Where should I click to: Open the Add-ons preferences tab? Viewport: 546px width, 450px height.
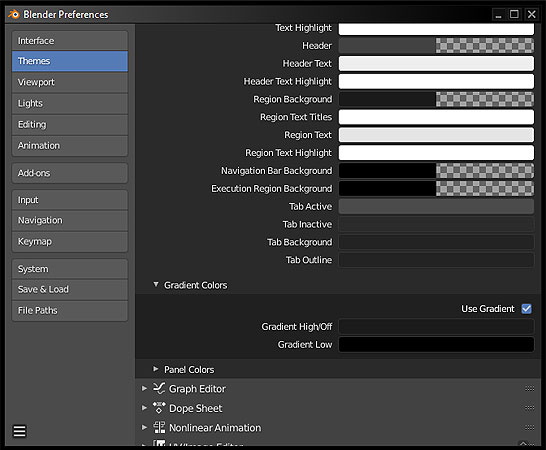point(70,173)
